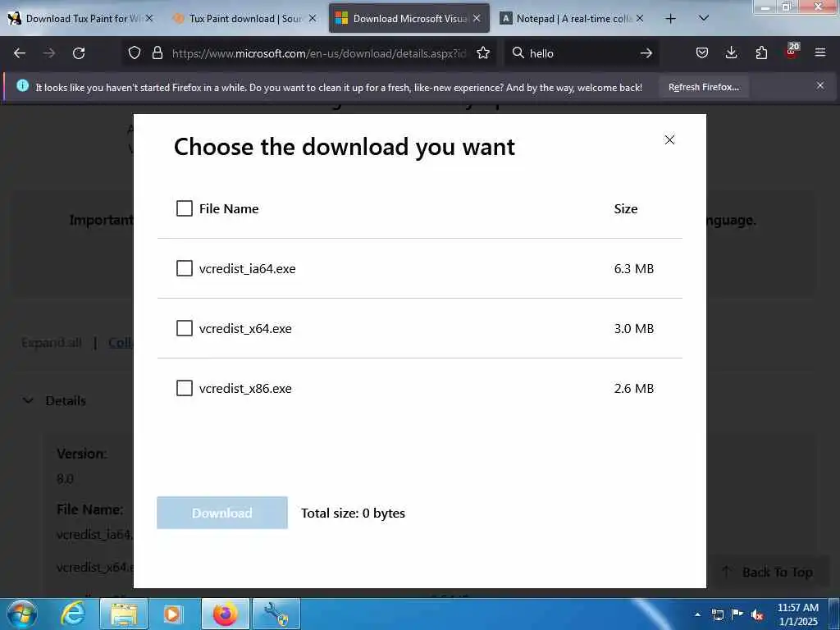Image resolution: width=840 pixels, height=630 pixels.
Task: Check the vcredist_x86.exe checkbox
Action: [x=185, y=388]
